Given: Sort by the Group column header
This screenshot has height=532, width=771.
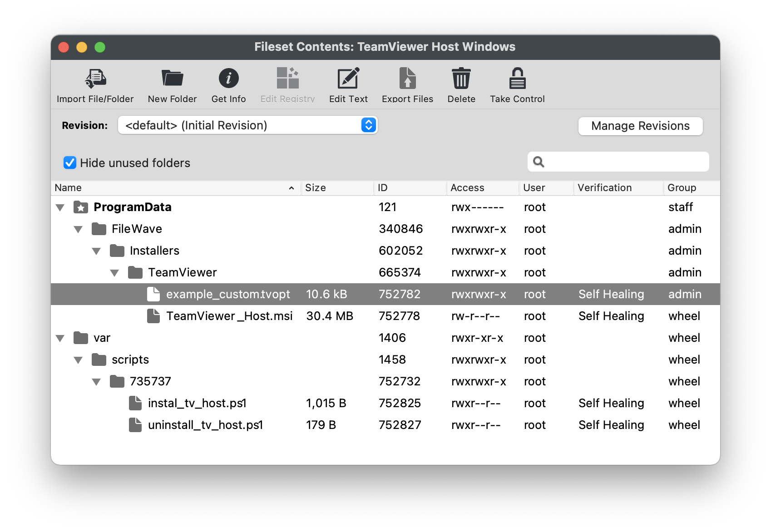Looking at the screenshot, I should 692,188.
